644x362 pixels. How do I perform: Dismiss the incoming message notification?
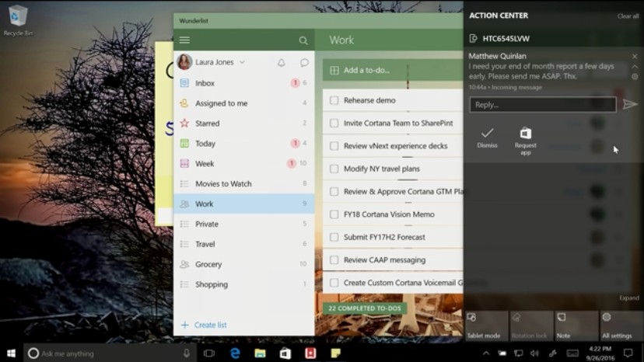point(487,137)
